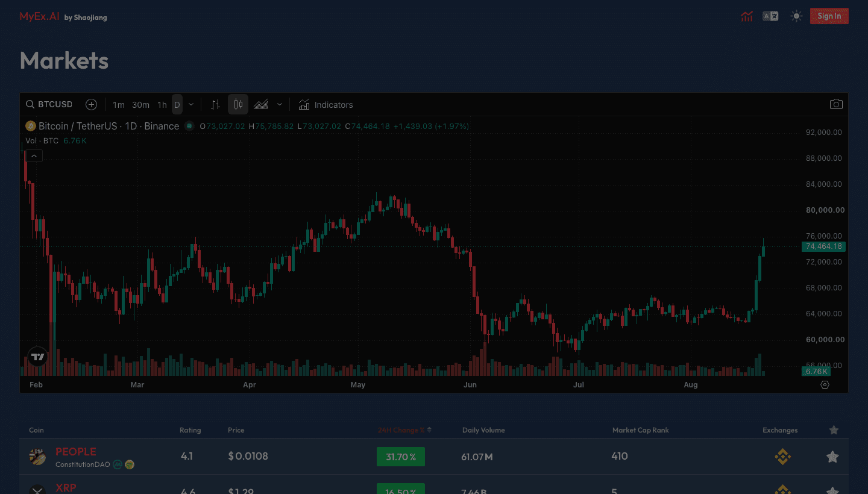Expand the timeframe interval dropdown arrow
This screenshot has width=868, height=494.
[x=191, y=104]
